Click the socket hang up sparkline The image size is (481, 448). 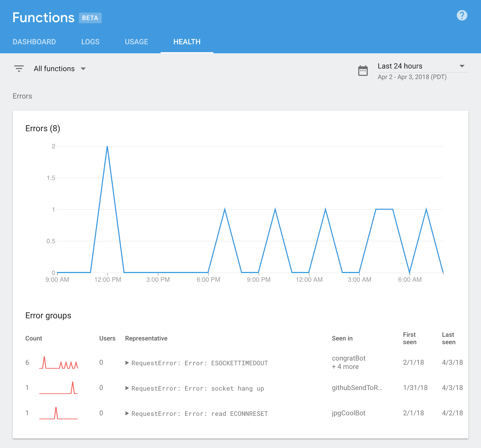coord(59,388)
